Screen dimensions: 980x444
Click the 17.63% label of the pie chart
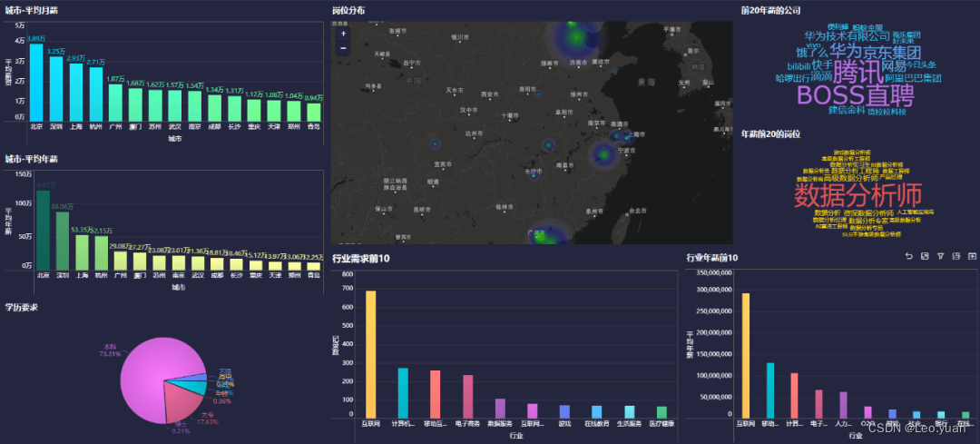tap(208, 421)
